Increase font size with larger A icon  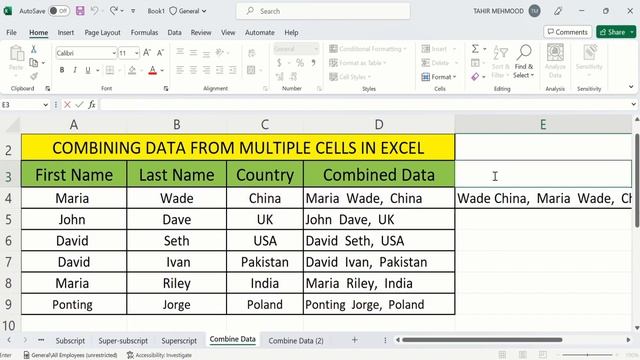[147, 53]
